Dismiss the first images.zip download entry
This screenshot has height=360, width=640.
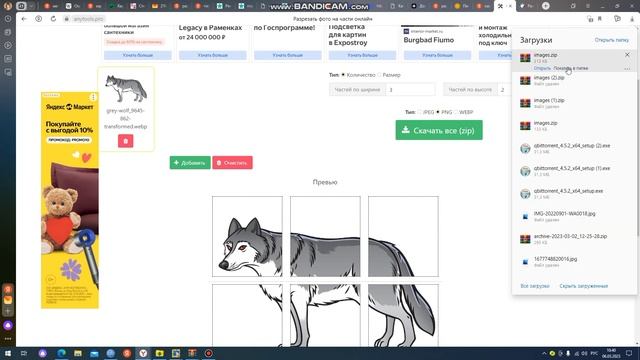627,55
